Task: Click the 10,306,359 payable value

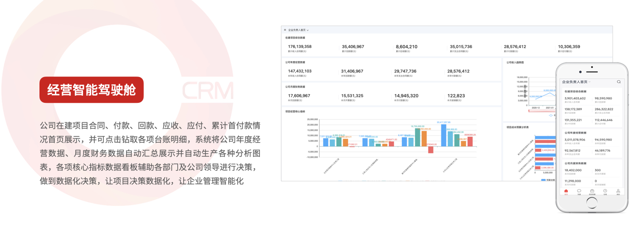Action: tap(569, 47)
